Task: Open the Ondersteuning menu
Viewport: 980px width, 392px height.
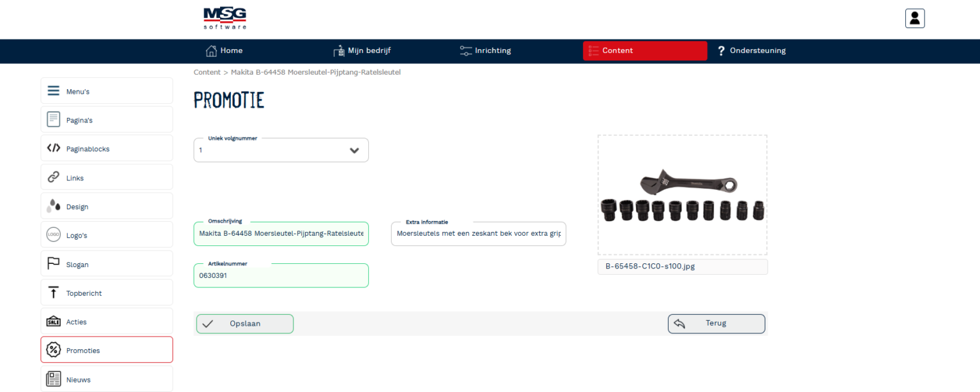Action: [752, 51]
